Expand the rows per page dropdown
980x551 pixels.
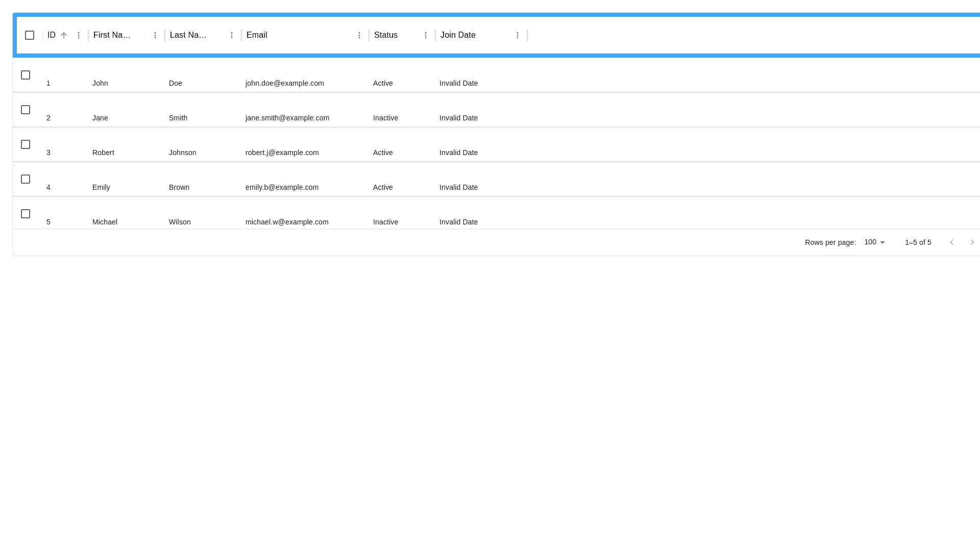point(875,242)
